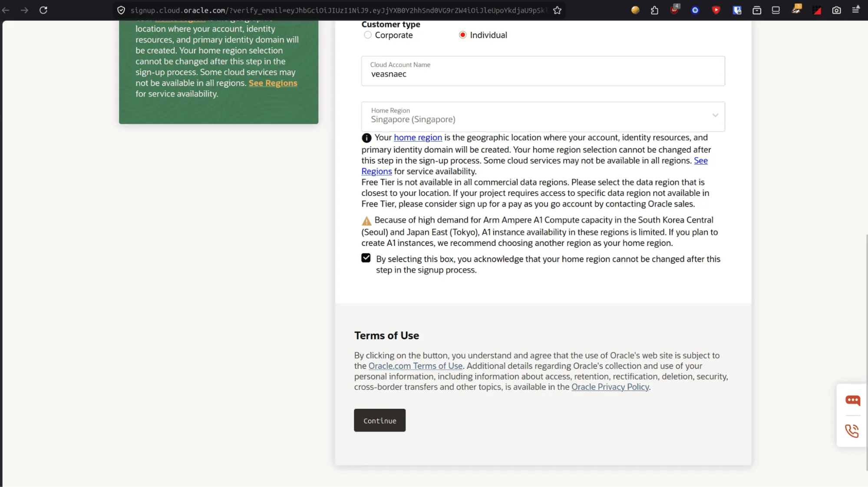Open the puzzle-piece Extensions menu

[655, 10]
